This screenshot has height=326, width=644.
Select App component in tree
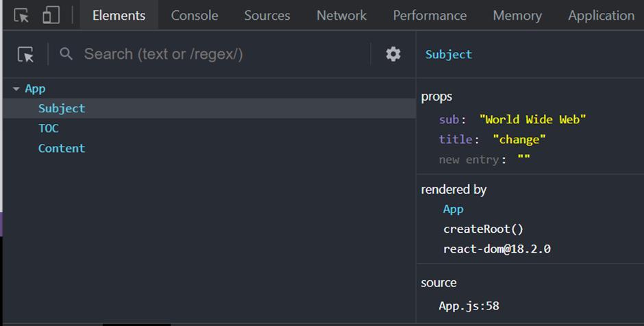point(36,88)
